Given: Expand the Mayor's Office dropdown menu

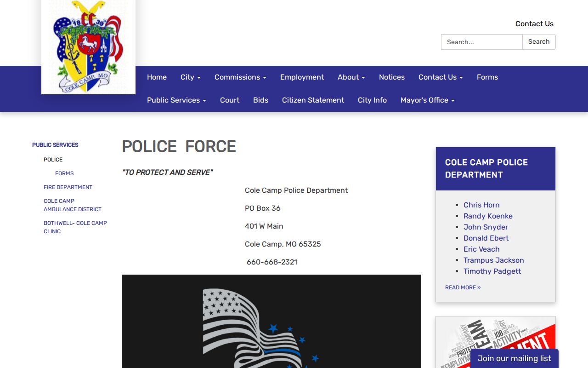Looking at the screenshot, I should [x=428, y=100].
